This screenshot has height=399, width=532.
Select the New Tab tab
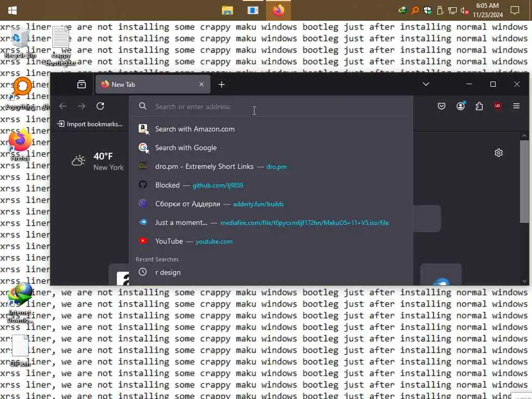coord(153,85)
